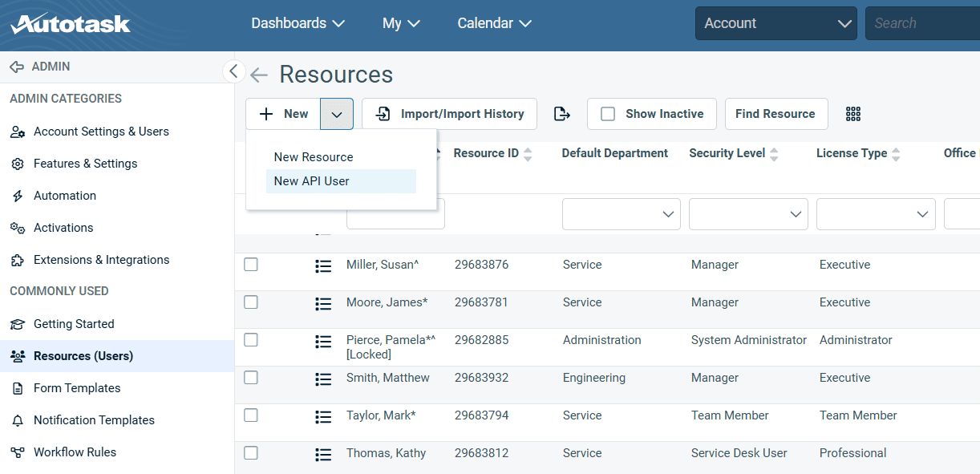Open Extensions & Integrations category
The width and height of the screenshot is (980, 474).
[x=117, y=260]
